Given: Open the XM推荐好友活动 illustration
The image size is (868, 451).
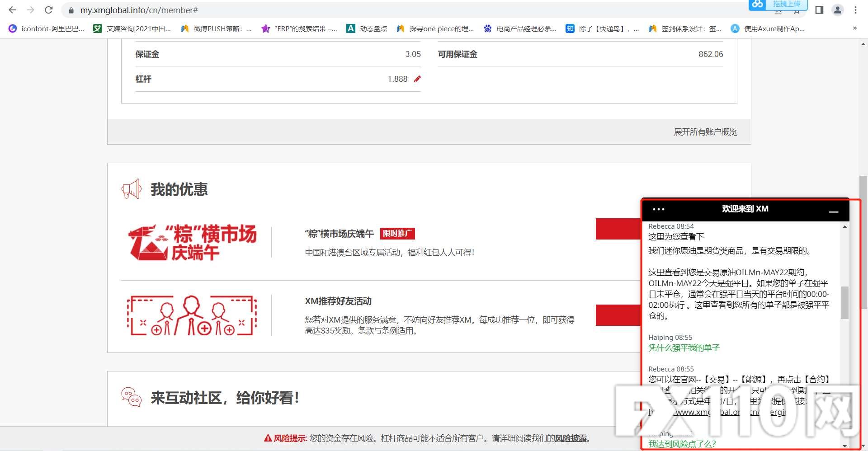Looking at the screenshot, I should click(192, 315).
